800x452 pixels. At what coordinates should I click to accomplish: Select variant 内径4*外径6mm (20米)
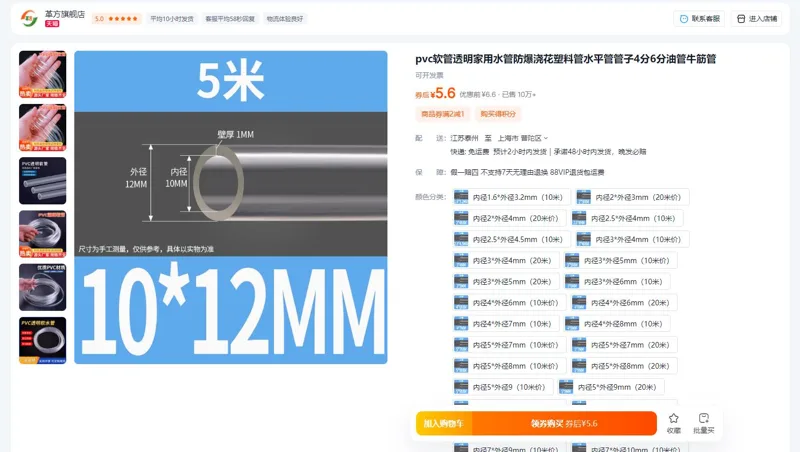tap(624, 303)
